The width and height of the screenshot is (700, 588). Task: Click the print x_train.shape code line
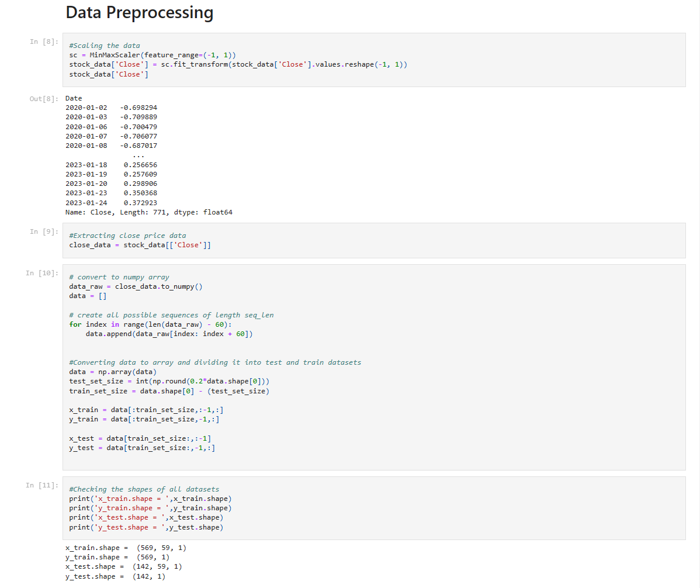coord(150,498)
